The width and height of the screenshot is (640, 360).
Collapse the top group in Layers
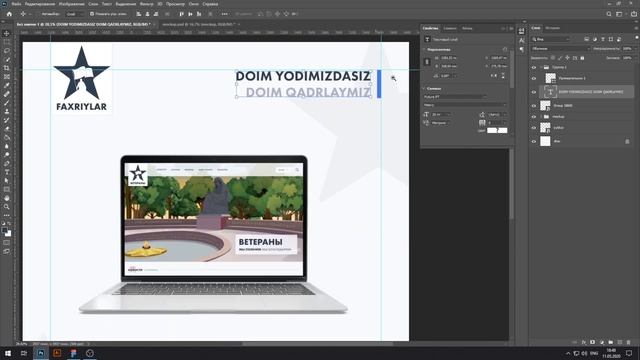click(x=541, y=67)
